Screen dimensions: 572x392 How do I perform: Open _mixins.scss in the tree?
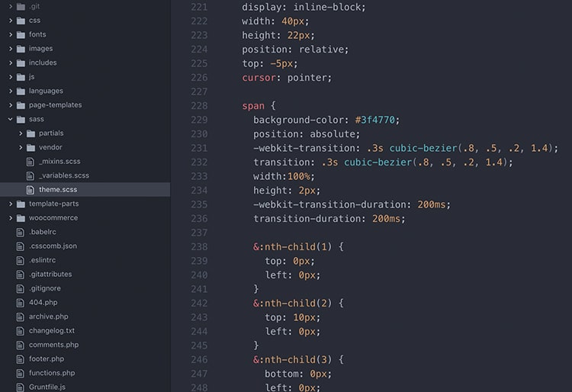59,161
